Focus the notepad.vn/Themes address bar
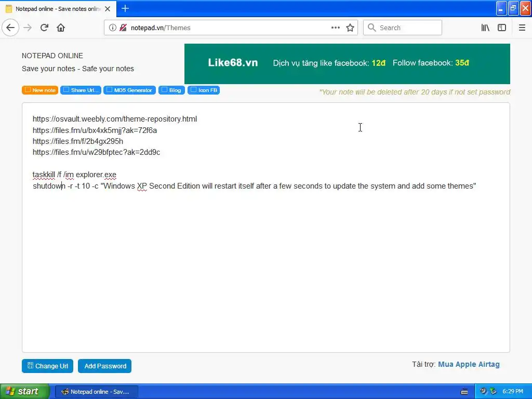The height and width of the screenshot is (399, 532). click(x=231, y=28)
